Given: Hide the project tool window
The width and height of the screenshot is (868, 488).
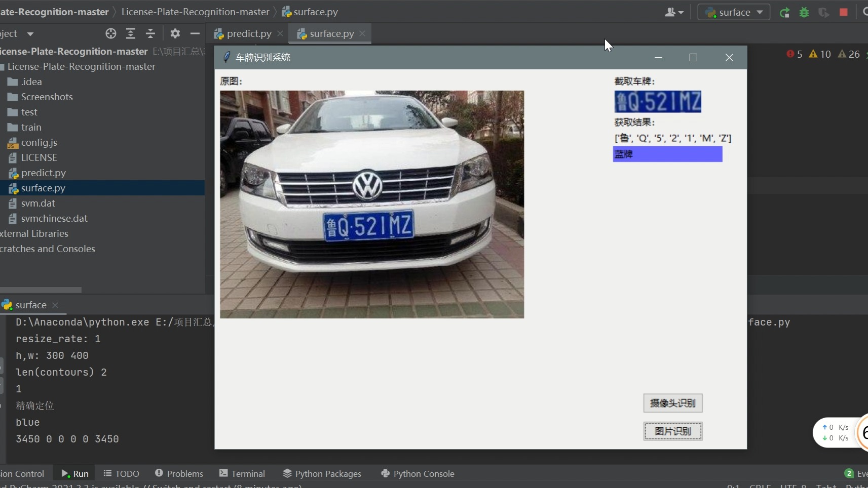Looking at the screenshot, I should pyautogui.click(x=195, y=34).
